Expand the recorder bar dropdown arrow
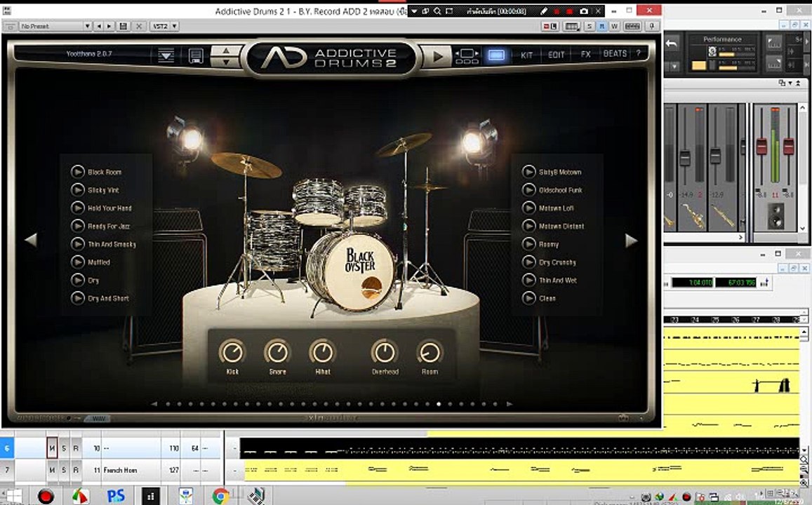 [414, 11]
